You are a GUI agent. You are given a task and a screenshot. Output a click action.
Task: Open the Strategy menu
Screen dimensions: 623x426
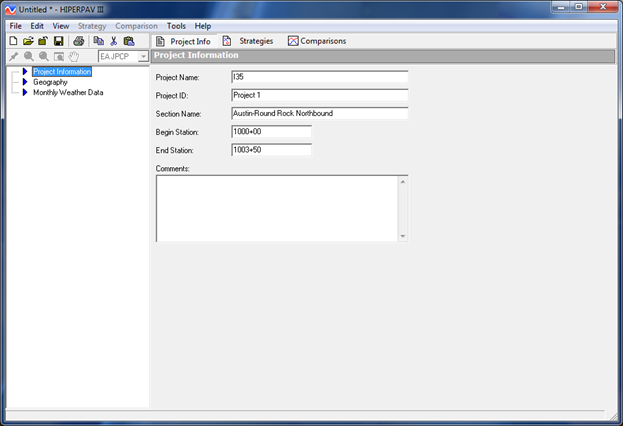tap(92, 26)
